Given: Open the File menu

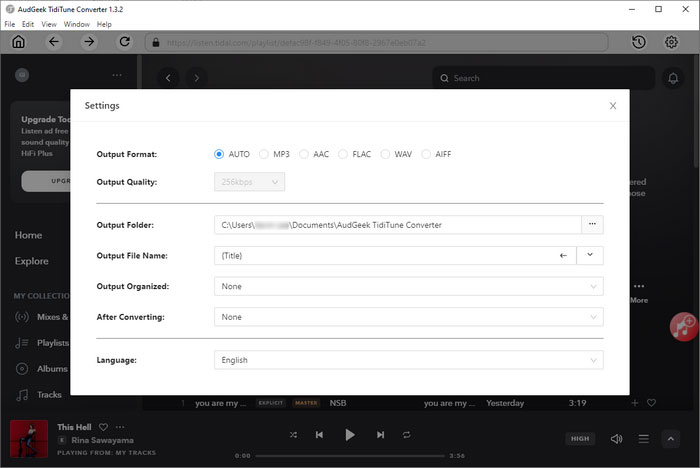Looking at the screenshot, I should [x=10, y=24].
